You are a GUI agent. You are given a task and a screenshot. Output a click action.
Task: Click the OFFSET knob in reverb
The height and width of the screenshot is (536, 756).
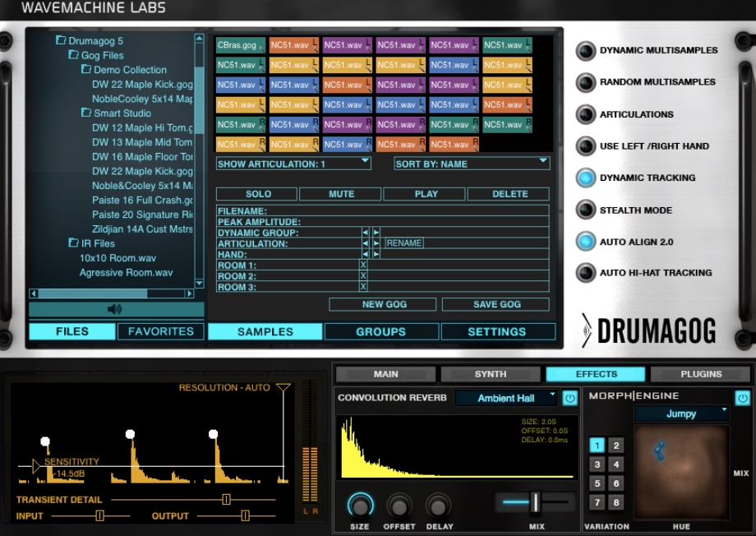(399, 506)
